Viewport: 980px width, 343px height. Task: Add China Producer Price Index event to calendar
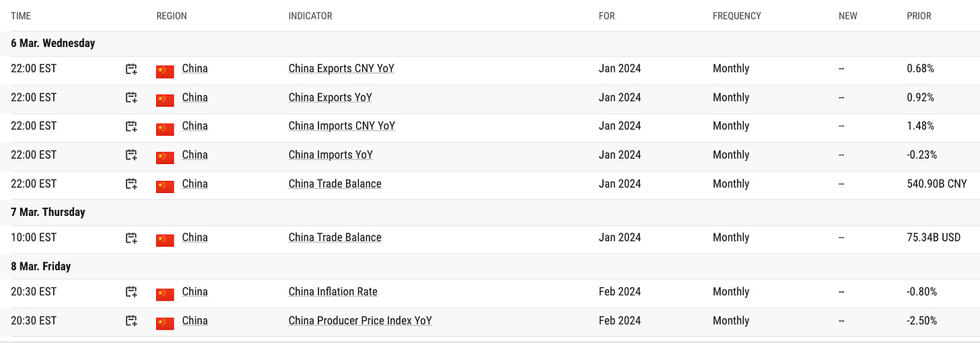[131, 321]
